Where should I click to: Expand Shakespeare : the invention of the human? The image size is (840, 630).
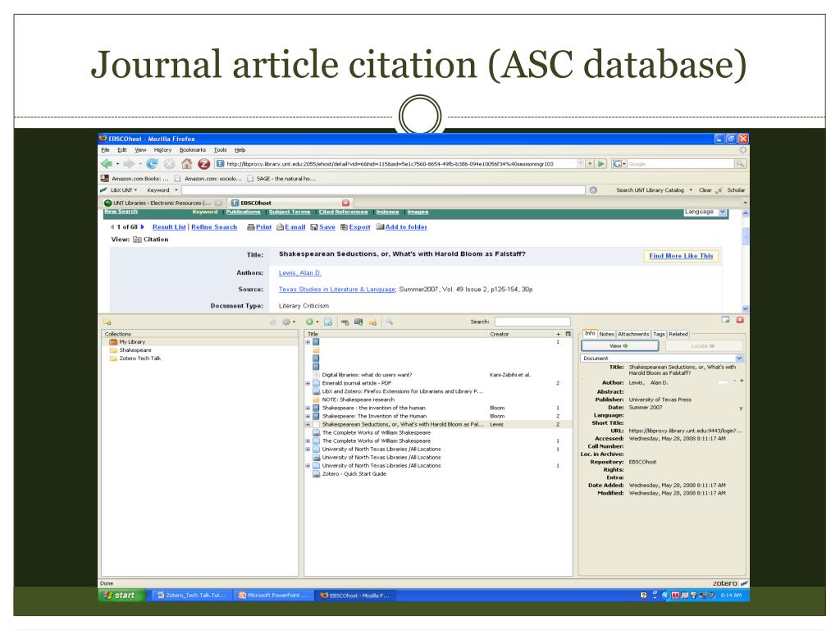pos(308,408)
